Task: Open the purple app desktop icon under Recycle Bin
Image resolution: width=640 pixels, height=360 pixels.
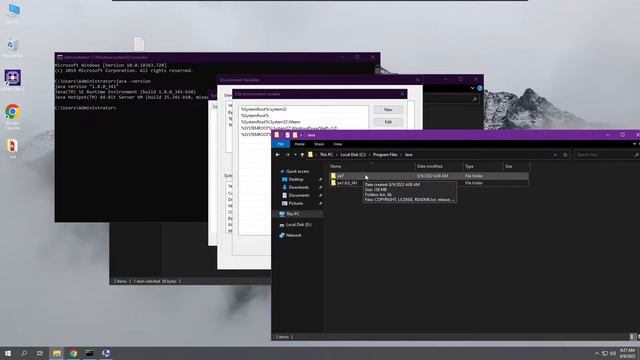Action: pos(13,79)
